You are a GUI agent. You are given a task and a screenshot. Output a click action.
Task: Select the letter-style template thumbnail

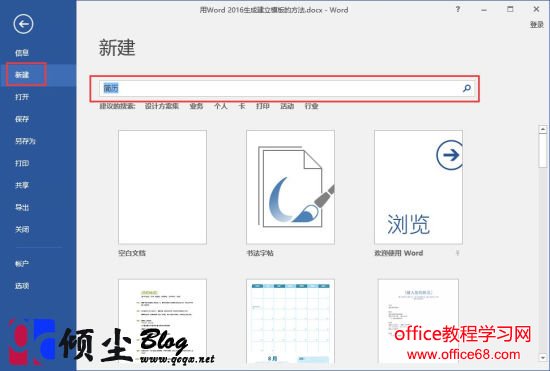coord(418,322)
